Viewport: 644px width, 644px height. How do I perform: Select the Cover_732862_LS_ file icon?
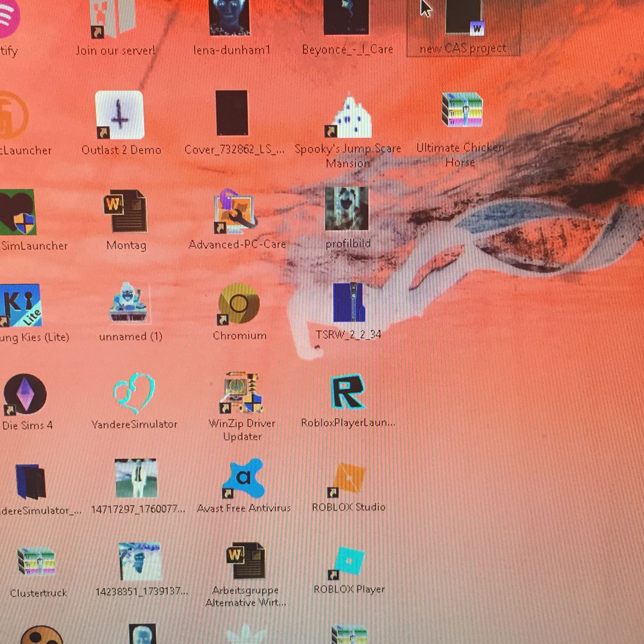[x=232, y=113]
